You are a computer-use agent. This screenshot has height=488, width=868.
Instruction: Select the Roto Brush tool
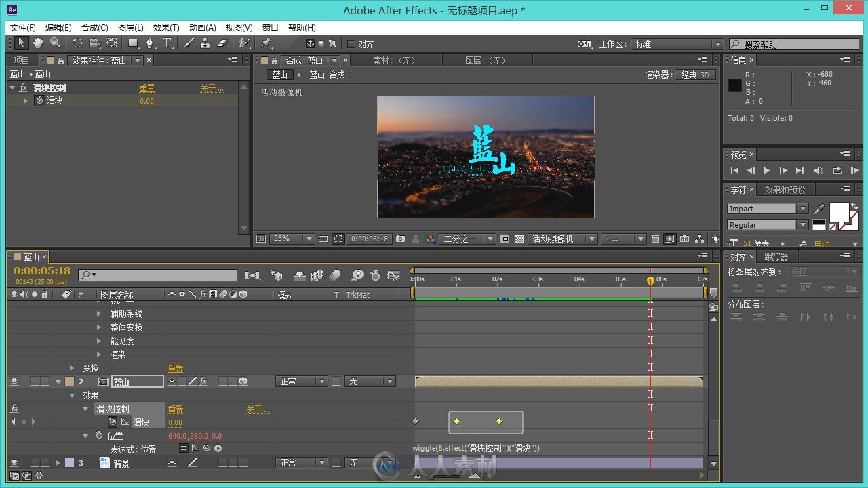click(244, 43)
